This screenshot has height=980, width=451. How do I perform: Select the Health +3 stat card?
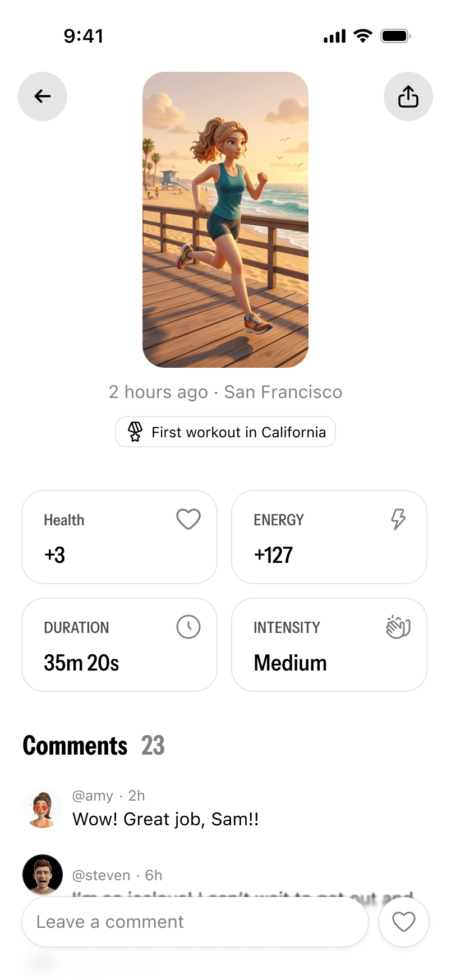pos(119,537)
